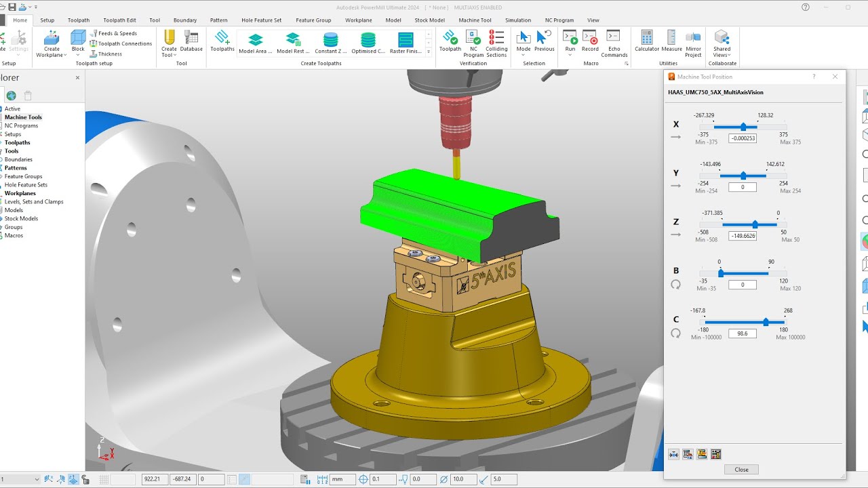Open Echo Commands
The height and width of the screenshot is (488, 868).
point(614,43)
